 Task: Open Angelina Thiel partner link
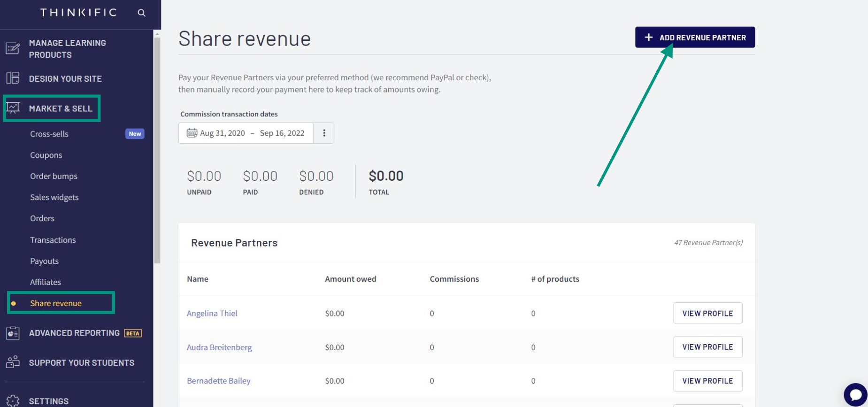[212, 313]
